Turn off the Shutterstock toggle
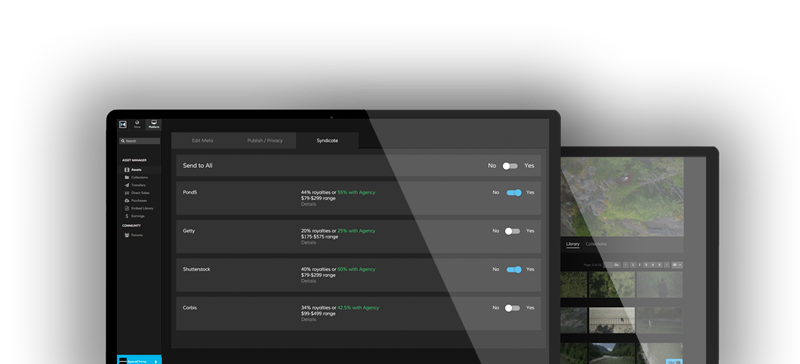Screen dimensions: 800x364 coord(514,270)
